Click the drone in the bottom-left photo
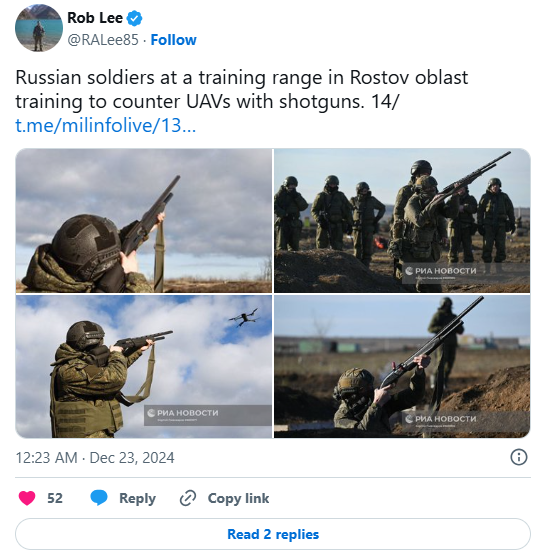This screenshot has width=547, height=550. click(x=244, y=317)
